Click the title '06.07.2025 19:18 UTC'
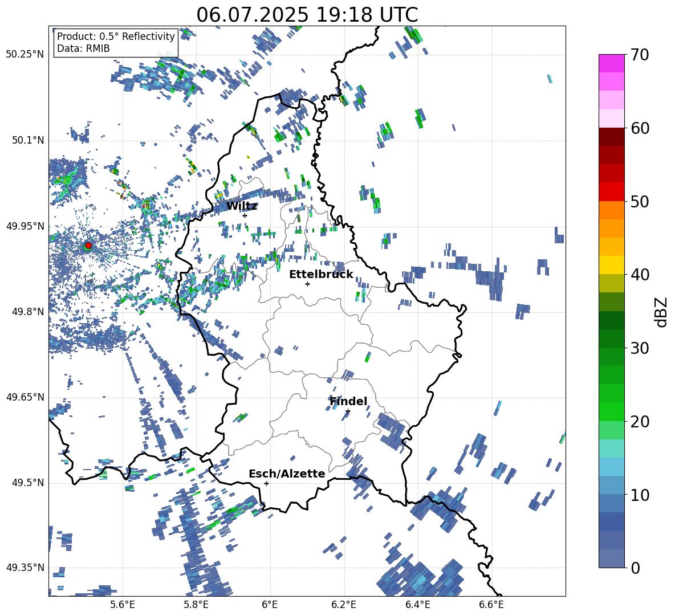Image resolution: width=675 pixels, height=616 pixels. coord(307,15)
